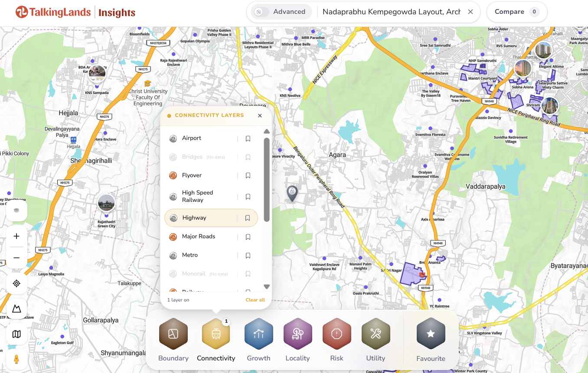Bookmark the Highway layer
This screenshot has height=373, width=588.
(248, 218)
